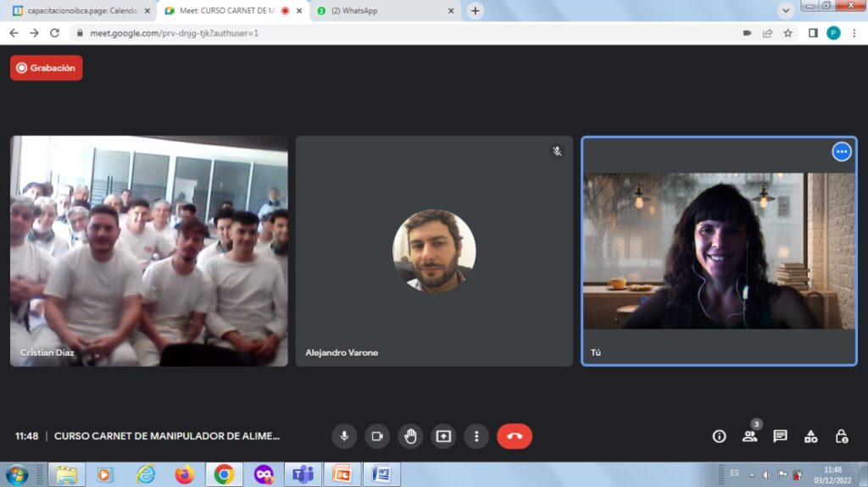The width and height of the screenshot is (868, 487).
Task: Switch to the WhatsApp tab
Action: 381,11
